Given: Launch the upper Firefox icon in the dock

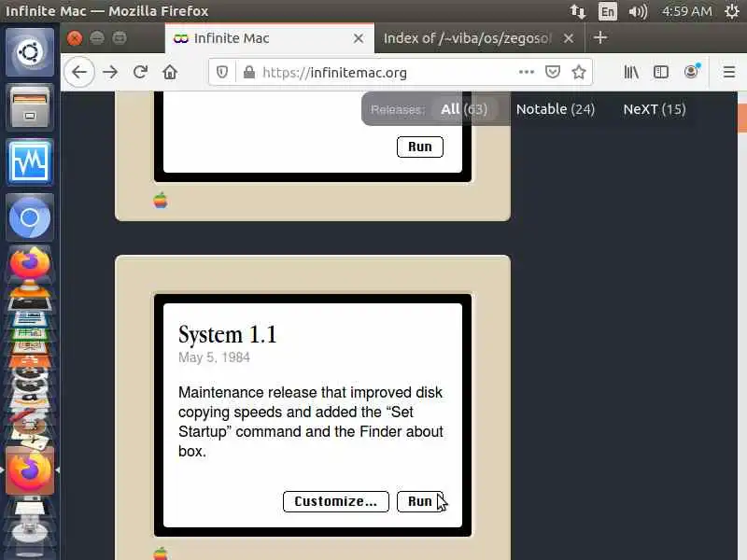Looking at the screenshot, I should [30, 263].
